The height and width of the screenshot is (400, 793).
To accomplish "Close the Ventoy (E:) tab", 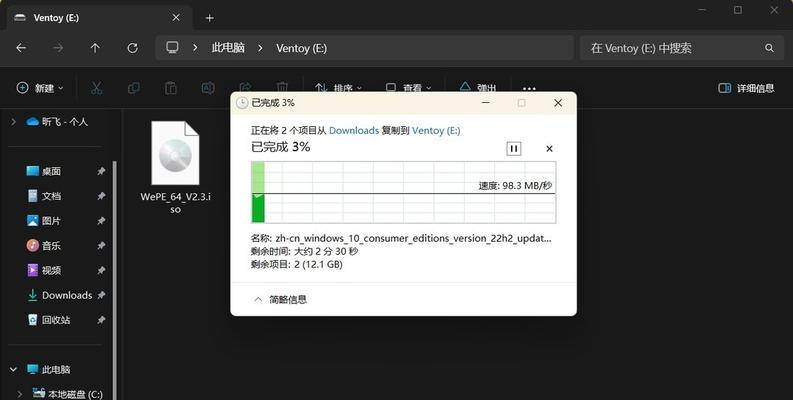I will pyautogui.click(x=176, y=18).
